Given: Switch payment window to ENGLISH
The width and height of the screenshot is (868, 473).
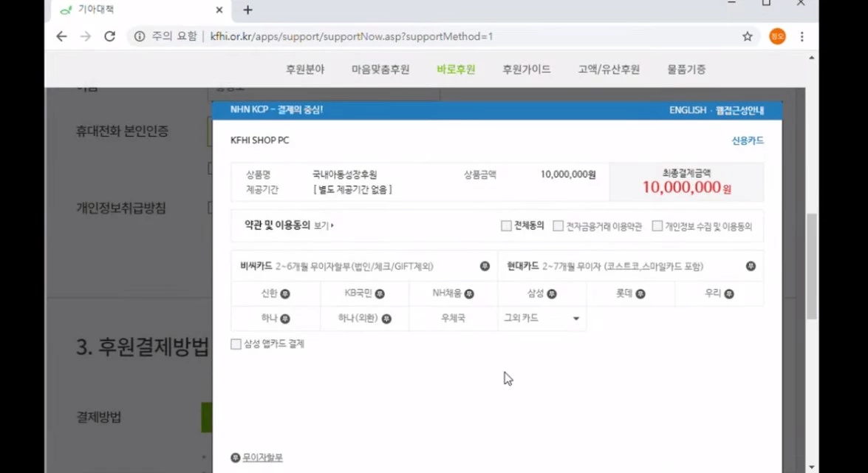Looking at the screenshot, I should pos(688,110).
